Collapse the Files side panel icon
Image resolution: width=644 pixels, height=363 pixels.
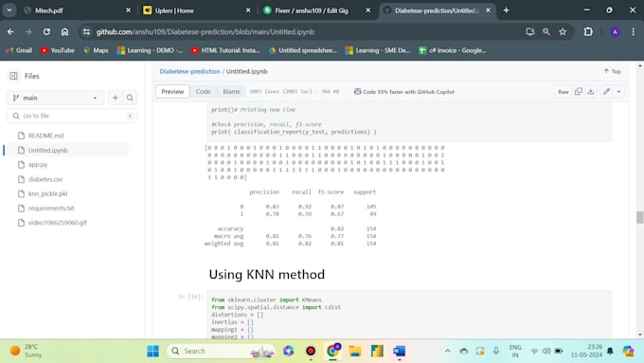coord(13,76)
